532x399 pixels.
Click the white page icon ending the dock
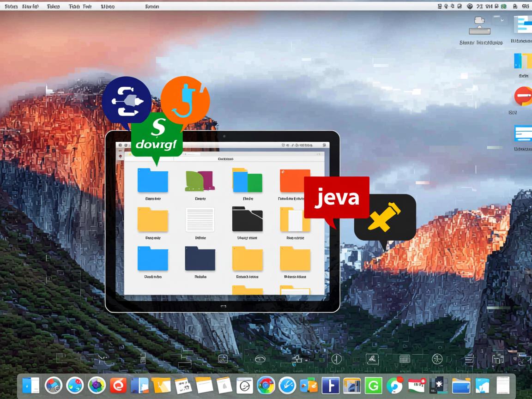503,385
